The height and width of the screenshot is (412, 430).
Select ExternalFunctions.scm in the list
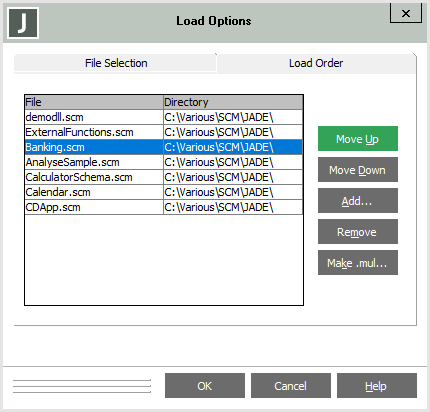click(164, 132)
